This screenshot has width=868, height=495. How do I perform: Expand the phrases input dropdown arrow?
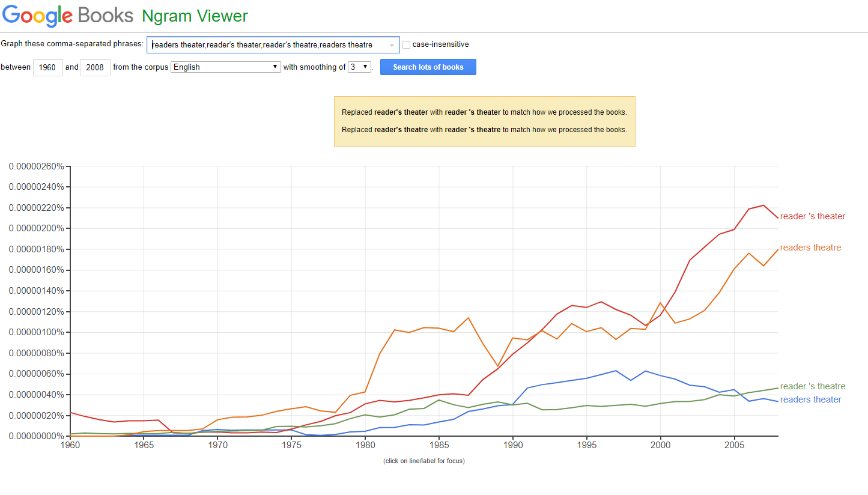point(392,45)
